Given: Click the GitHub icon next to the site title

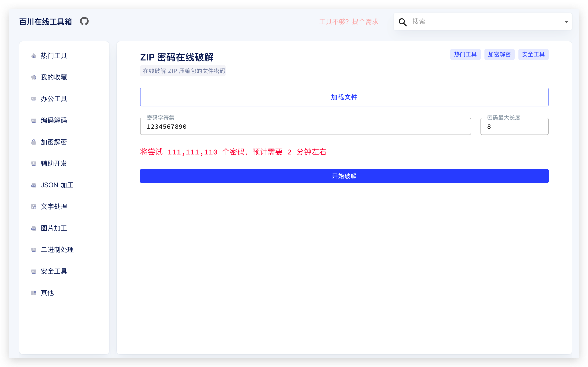Looking at the screenshot, I should [x=84, y=21].
